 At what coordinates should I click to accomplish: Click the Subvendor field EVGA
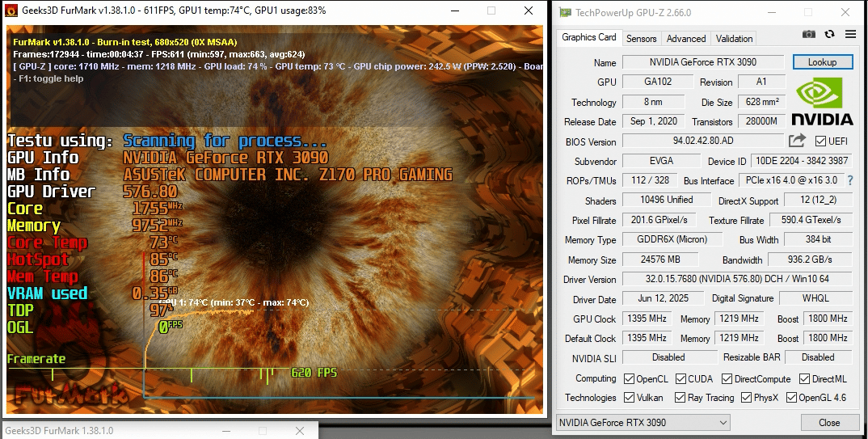[x=662, y=161]
